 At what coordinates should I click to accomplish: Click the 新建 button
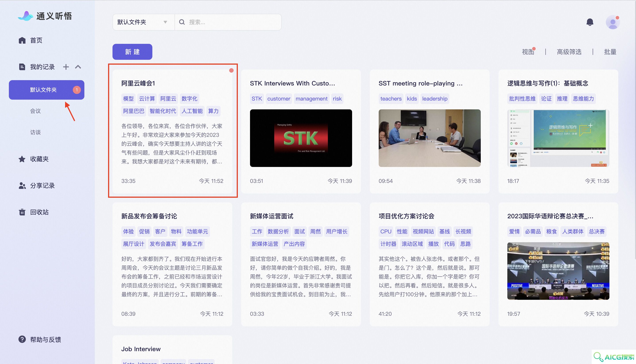tap(132, 52)
